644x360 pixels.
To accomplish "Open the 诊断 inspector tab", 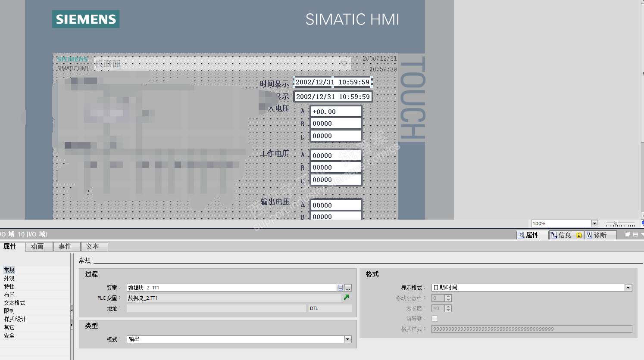I will click(600, 235).
